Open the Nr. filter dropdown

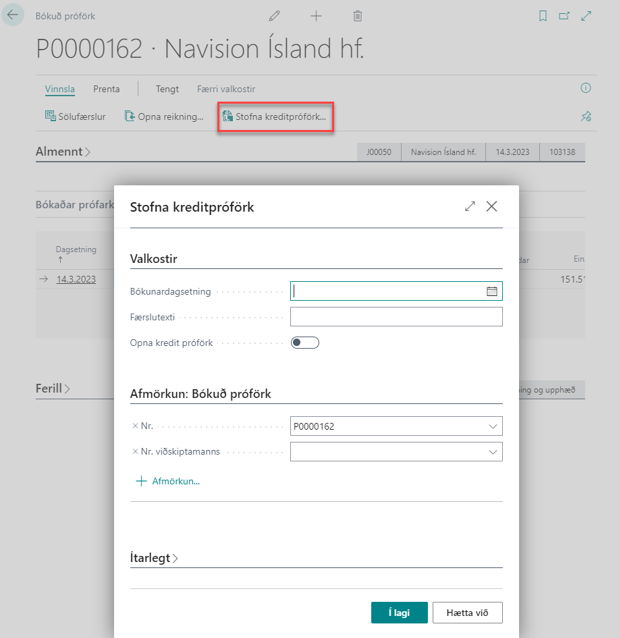492,427
